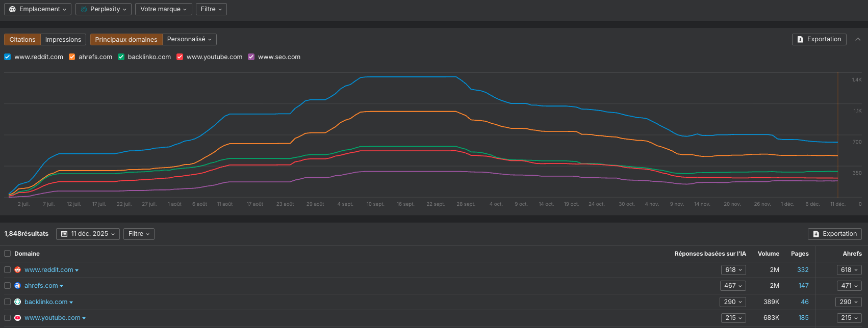Toggle backlinko.com legend checkbox

121,57
